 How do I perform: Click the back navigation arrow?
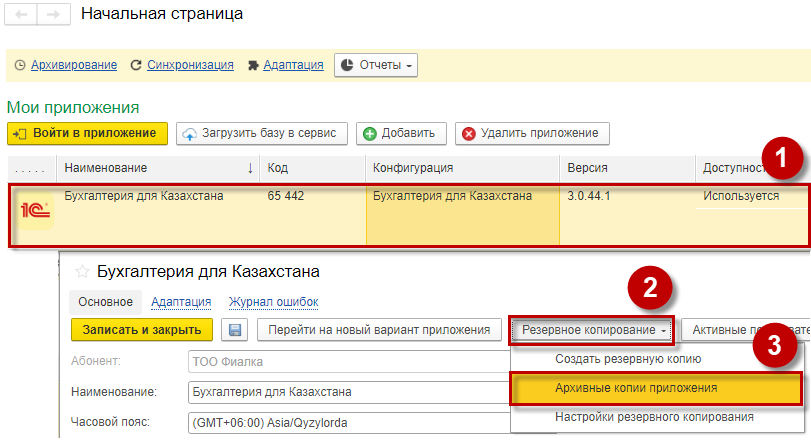click(x=21, y=14)
